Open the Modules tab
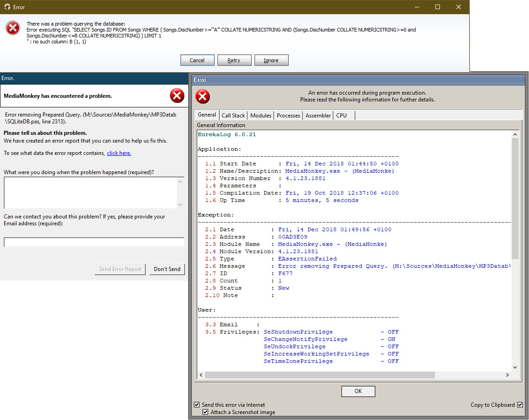This screenshot has height=420, width=529. 261,116
